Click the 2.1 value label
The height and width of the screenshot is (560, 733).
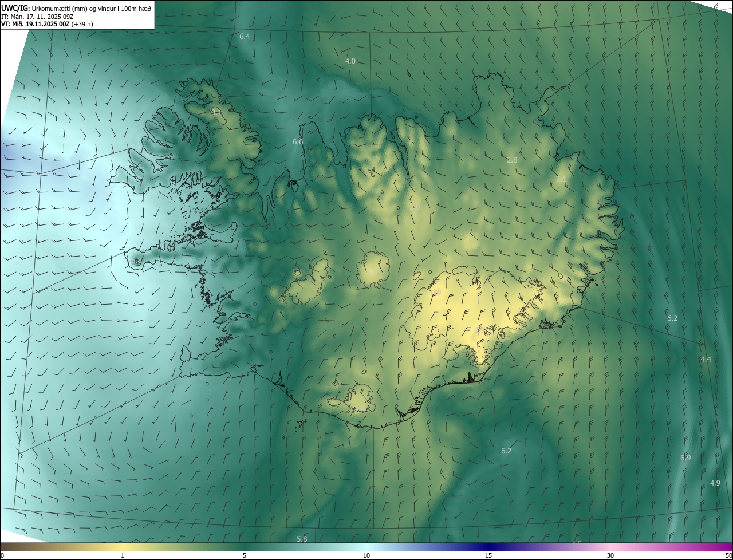561,179
